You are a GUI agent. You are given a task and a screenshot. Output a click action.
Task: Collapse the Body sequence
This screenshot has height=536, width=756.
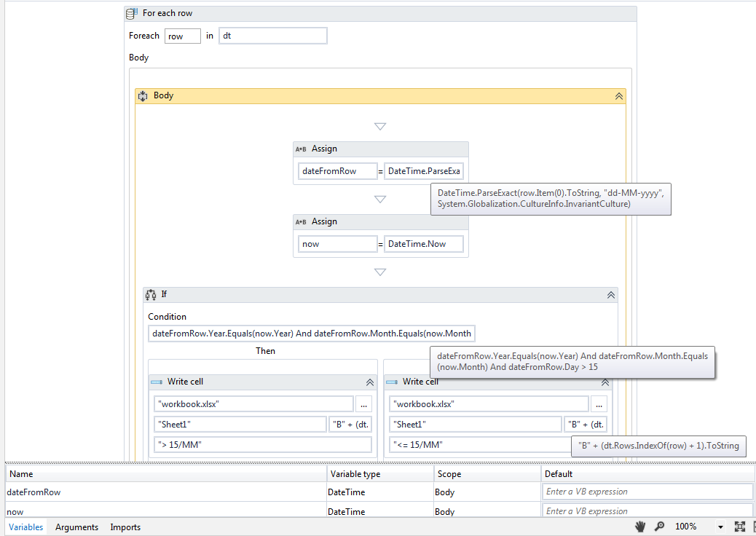(619, 96)
